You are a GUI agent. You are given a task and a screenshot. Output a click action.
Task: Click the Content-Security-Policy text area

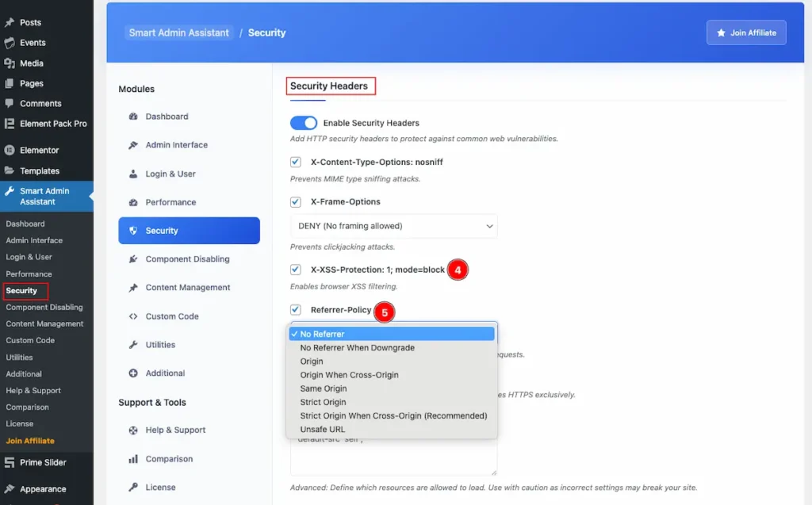[x=393, y=457]
